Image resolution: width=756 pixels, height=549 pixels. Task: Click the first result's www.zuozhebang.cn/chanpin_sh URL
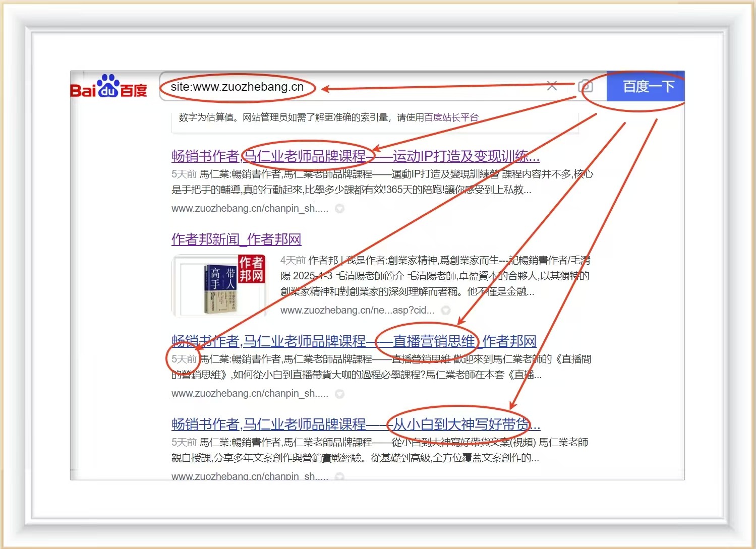pos(250,209)
